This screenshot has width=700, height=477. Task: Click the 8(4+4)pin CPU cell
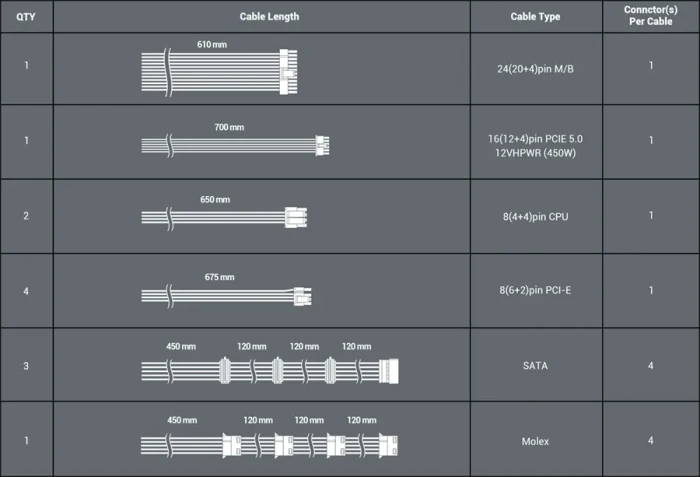pos(535,217)
